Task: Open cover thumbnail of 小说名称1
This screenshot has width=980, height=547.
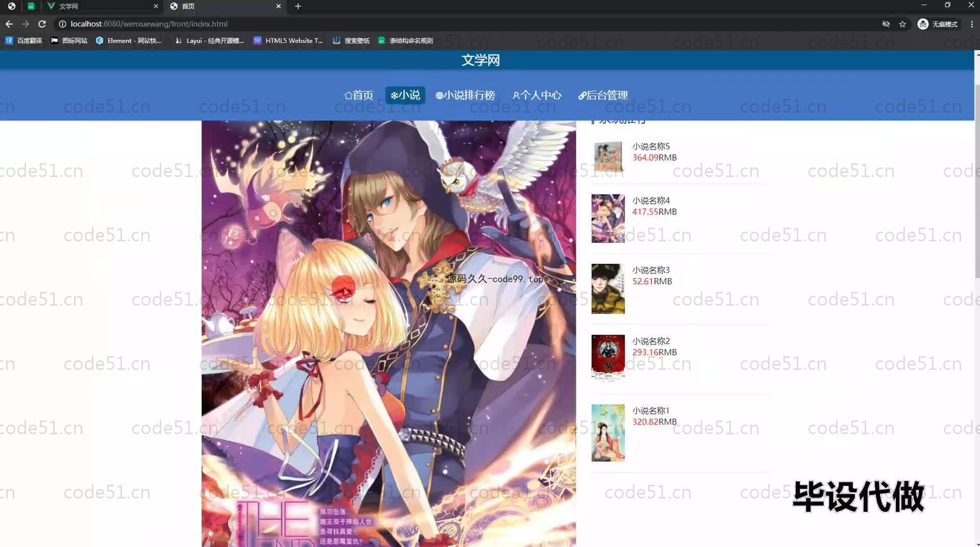Action: [608, 433]
